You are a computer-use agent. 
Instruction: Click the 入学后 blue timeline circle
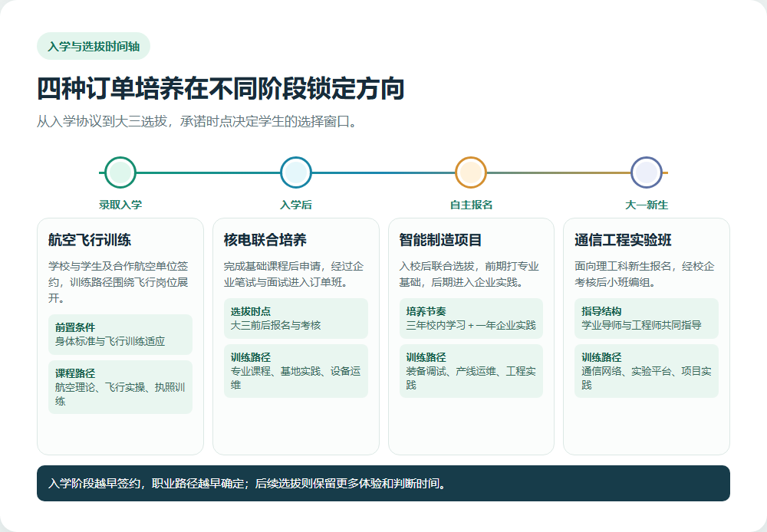coord(296,172)
